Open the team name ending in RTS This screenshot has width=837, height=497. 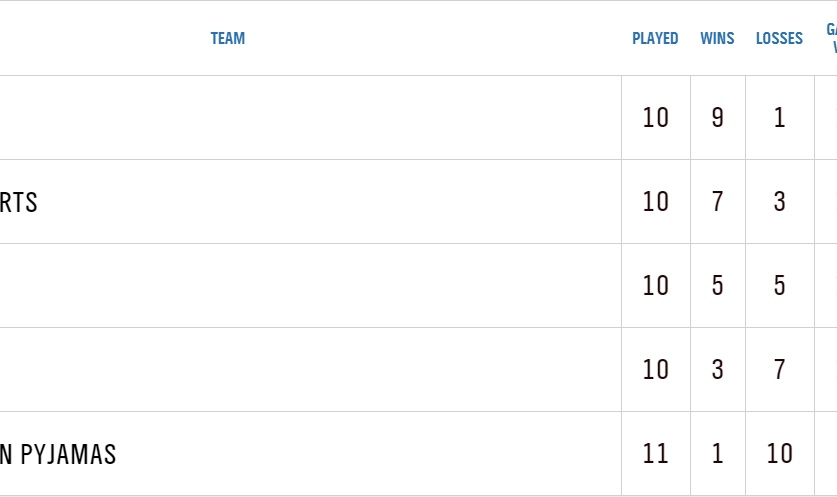click(x=19, y=202)
